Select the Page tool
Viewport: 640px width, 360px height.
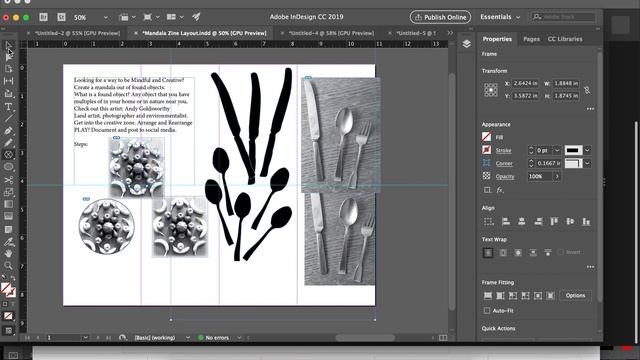pyautogui.click(x=8, y=69)
